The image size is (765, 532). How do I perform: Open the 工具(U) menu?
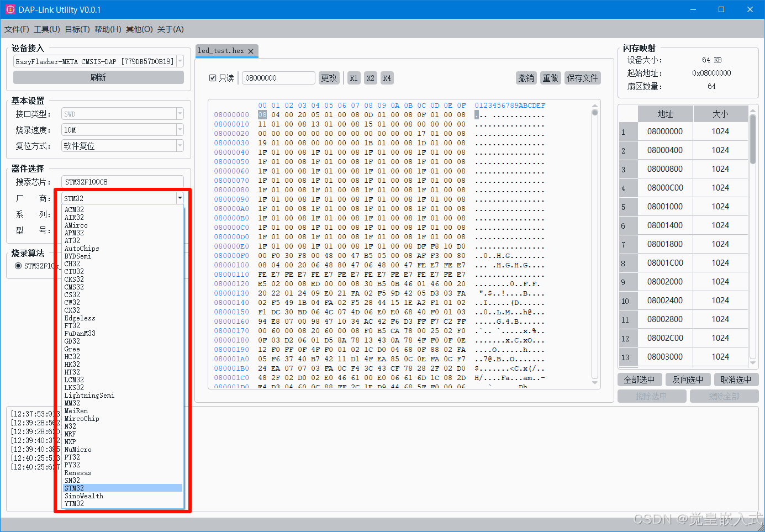click(x=47, y=29)
